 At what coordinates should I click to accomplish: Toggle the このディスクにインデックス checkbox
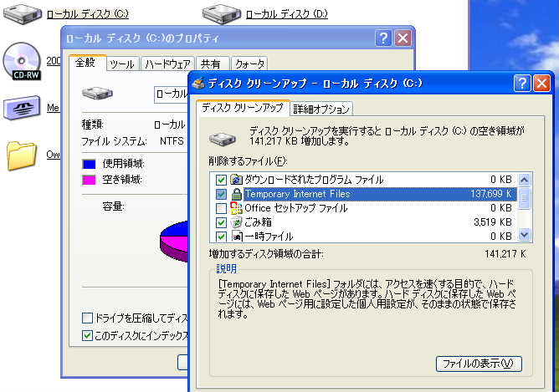[x=87, y=335]
